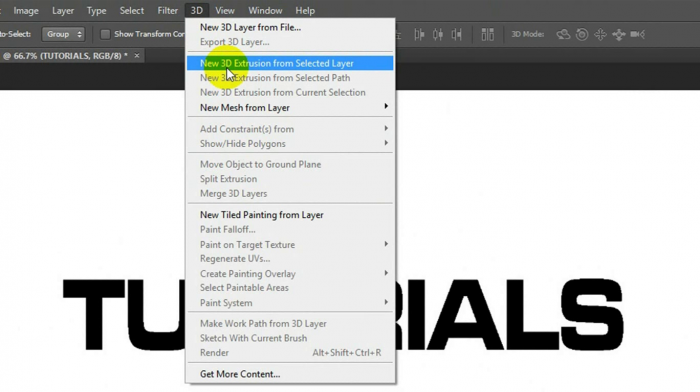Choose Split Extrusion menu item
The height and width of the screenshot is (392, 700).
pos(290,179)
